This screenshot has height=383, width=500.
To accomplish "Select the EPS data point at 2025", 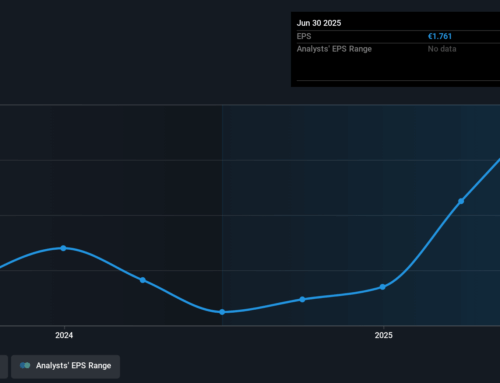I will [x=383, y=287].
